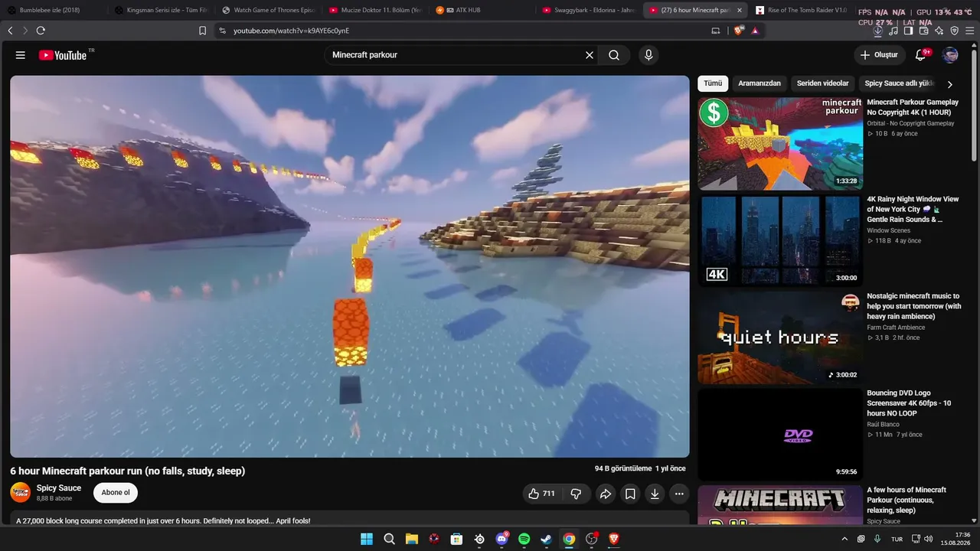Download the video
980x551 pixels.
coord(655,494)
